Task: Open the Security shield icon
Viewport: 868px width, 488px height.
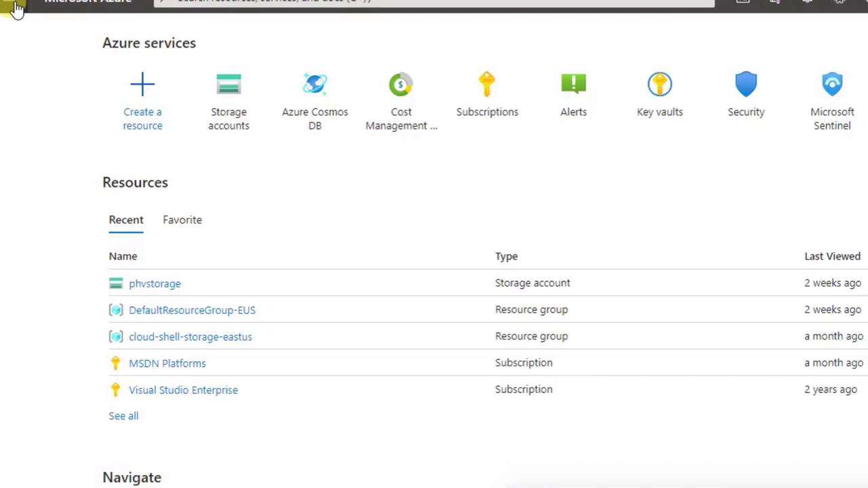Action: click(x=746, y=85)
